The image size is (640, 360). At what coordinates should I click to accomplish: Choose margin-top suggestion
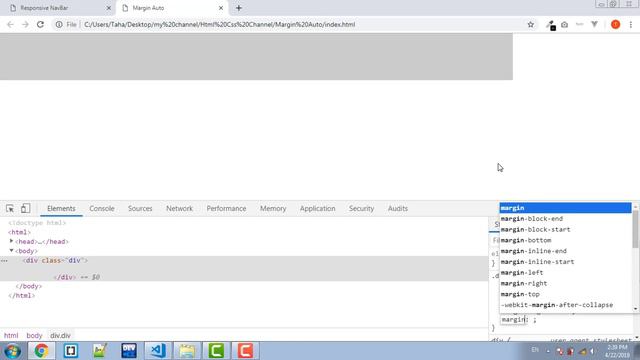coord(565,294)
